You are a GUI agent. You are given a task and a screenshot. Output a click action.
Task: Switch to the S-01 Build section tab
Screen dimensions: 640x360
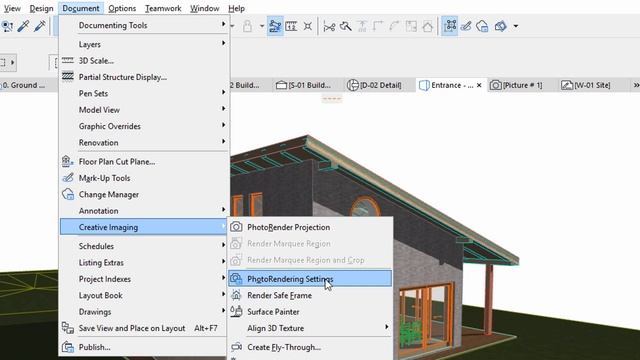pos(304,85)
